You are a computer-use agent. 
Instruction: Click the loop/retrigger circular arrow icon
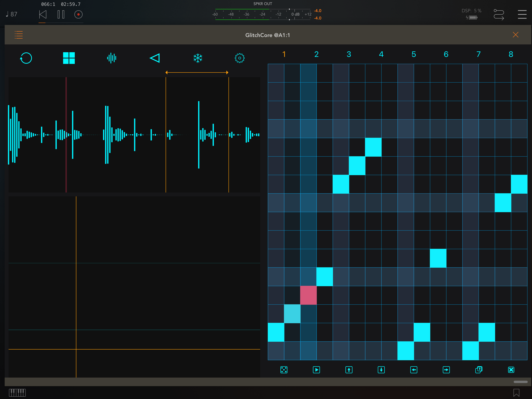click(x=26, y=58)
